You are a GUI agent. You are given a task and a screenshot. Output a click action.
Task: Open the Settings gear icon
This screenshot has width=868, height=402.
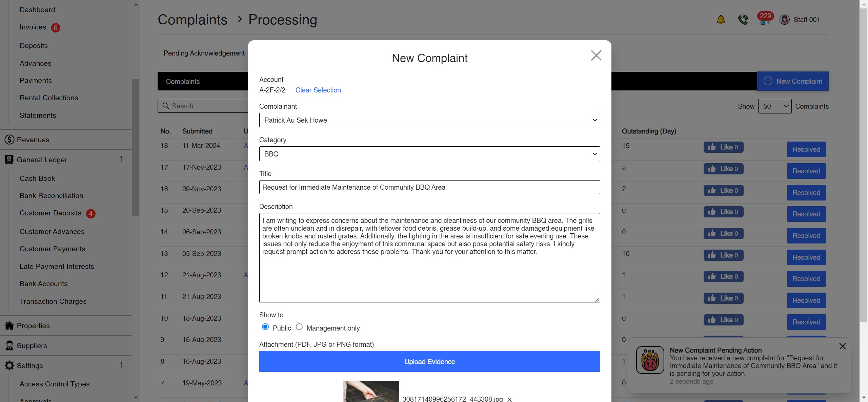(x=8, y=365)
